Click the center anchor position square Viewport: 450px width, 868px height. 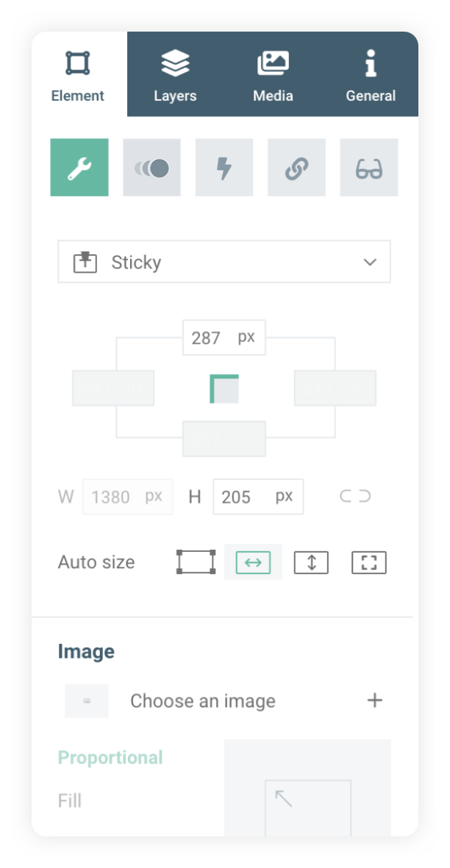pos(224,389)
